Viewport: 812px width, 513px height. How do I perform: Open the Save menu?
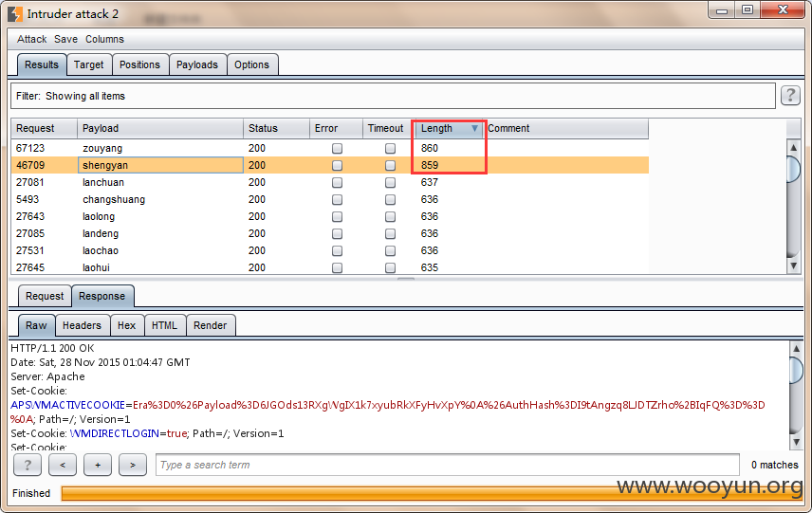click(x=65, y=39)
